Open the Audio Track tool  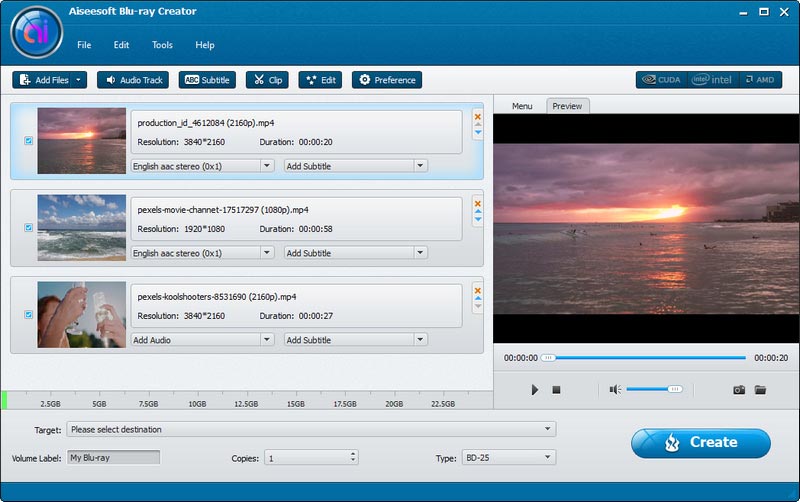click(x=133, y=80)
